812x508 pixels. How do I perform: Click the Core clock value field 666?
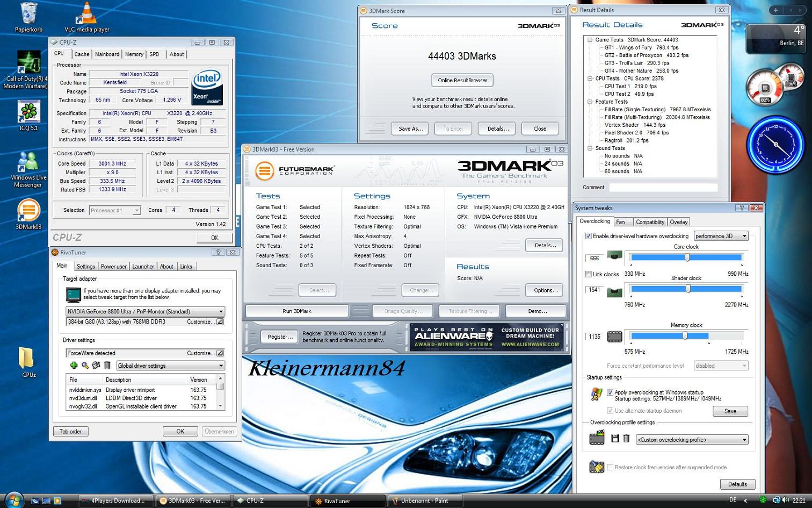click(x=595, y=259)
